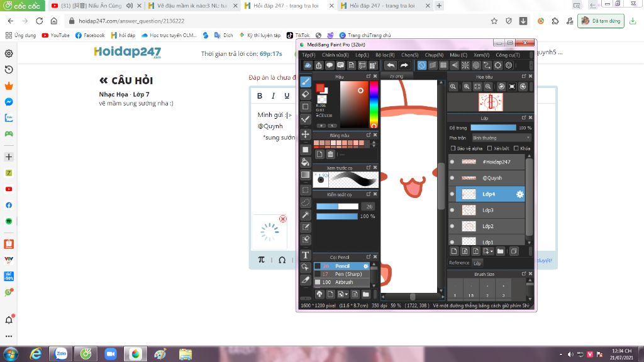Hide the Lớp2 layer
Screen dimensions: 644x362
(x=452, y=226)
